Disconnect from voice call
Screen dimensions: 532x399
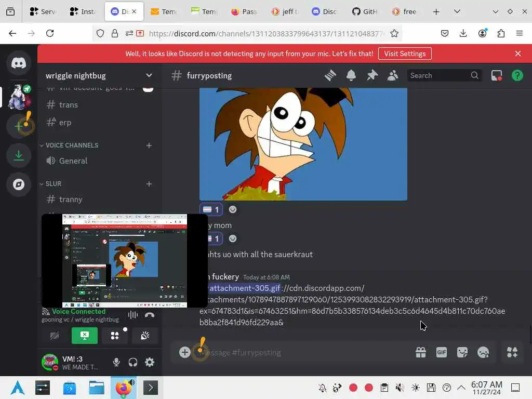[149, 315]
